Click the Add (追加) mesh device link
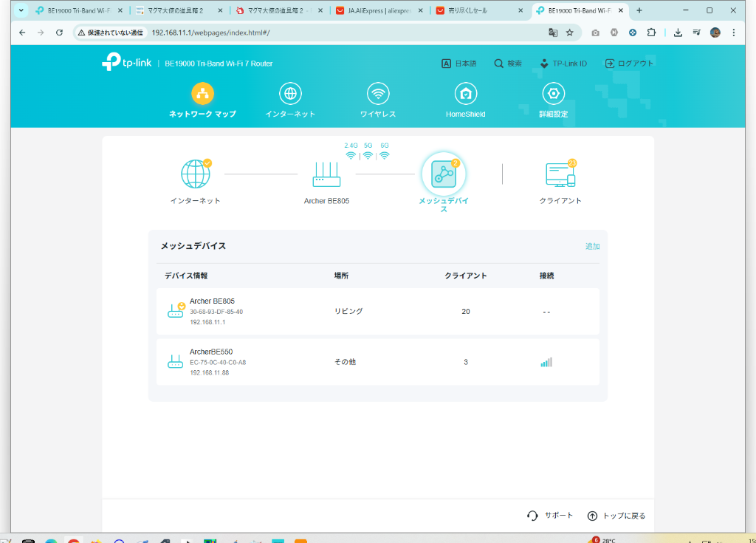Screen dimensions: 756x543 592,246
